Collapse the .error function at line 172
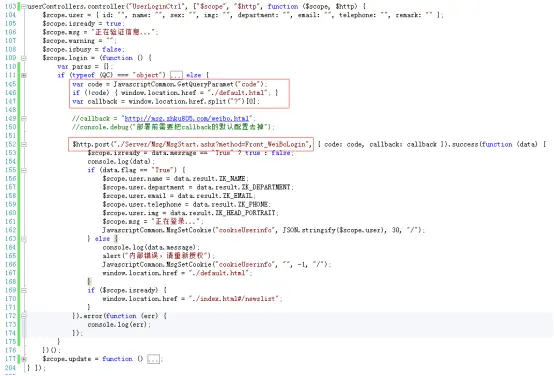This screenshot has width=554, height=376. [x=24, y=316]
